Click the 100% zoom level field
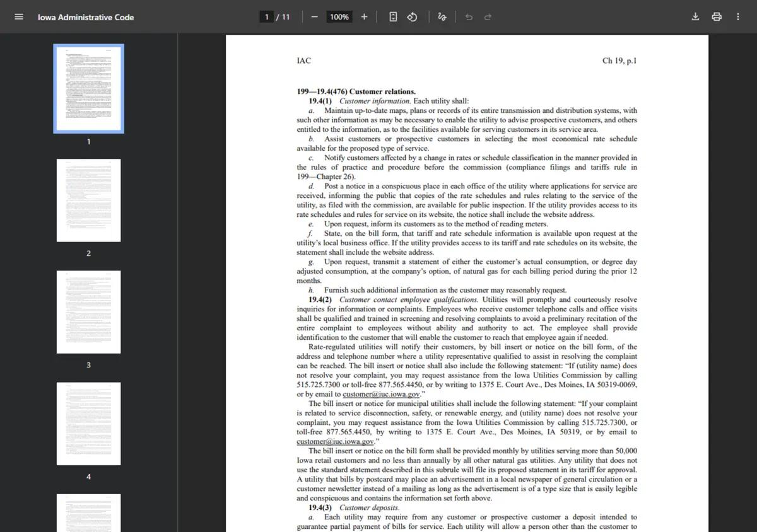The height and width of the screenshot is (532, 757). 339,17
